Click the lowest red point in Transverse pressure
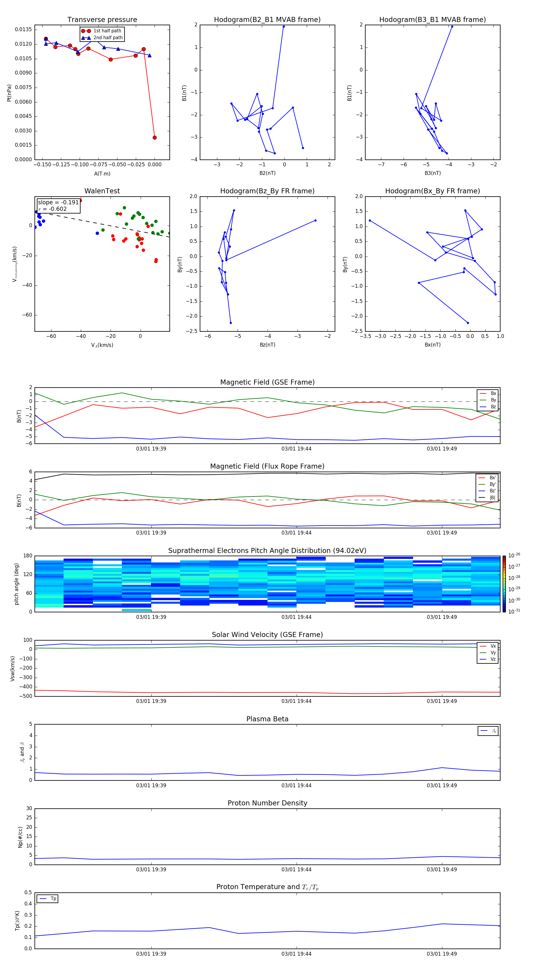This screenshot has height=980, width=535. 155,138
